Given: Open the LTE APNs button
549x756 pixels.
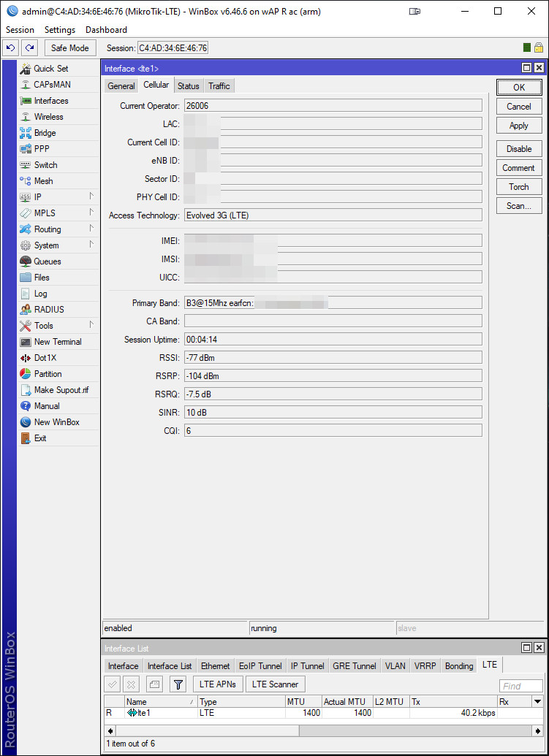Looking at the screenshot, I should (x=218, y=684).
